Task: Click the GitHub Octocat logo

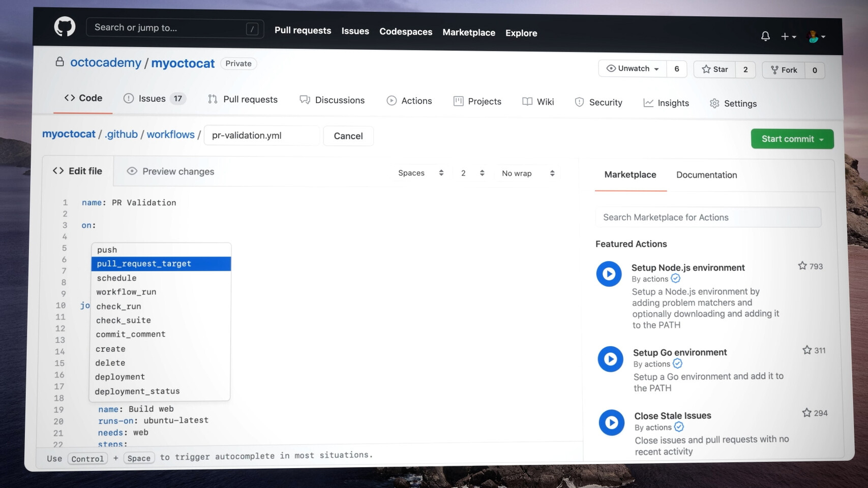Action: (65, 26)
